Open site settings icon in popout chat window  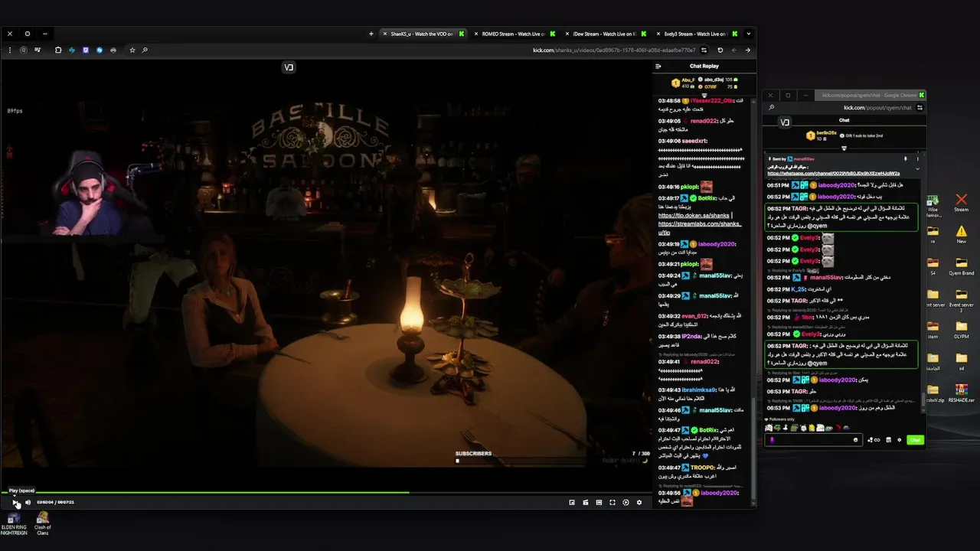click(920, 108)
